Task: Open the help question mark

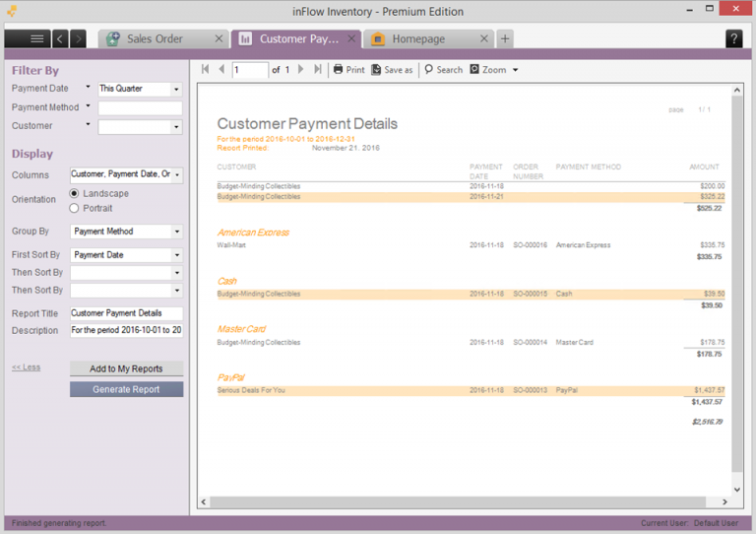Action: point(733,38)
